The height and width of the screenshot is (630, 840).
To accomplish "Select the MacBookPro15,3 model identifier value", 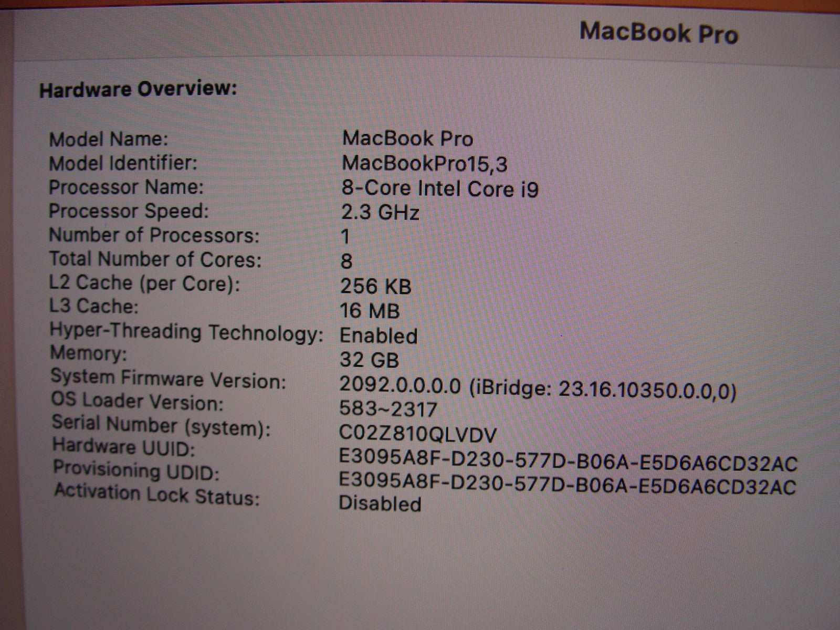I will [x=425, y=164].
